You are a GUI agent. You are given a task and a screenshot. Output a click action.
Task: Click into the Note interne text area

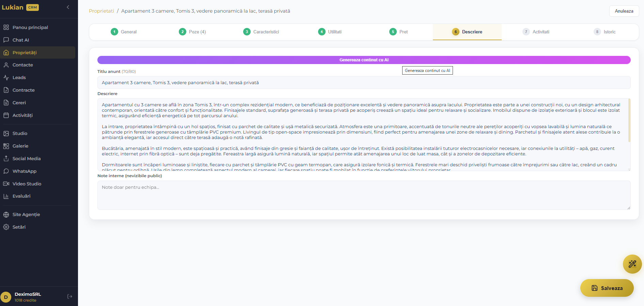click(364, 195)
